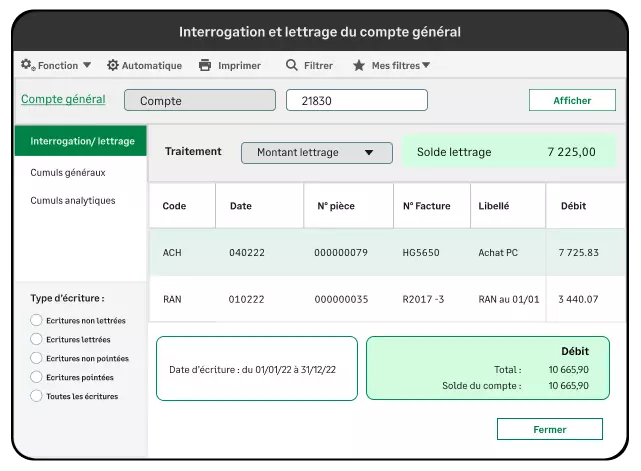The image size is (641, 471).
Task: Select the Interrogation/ lettrage tab
Action: [81, 141]
